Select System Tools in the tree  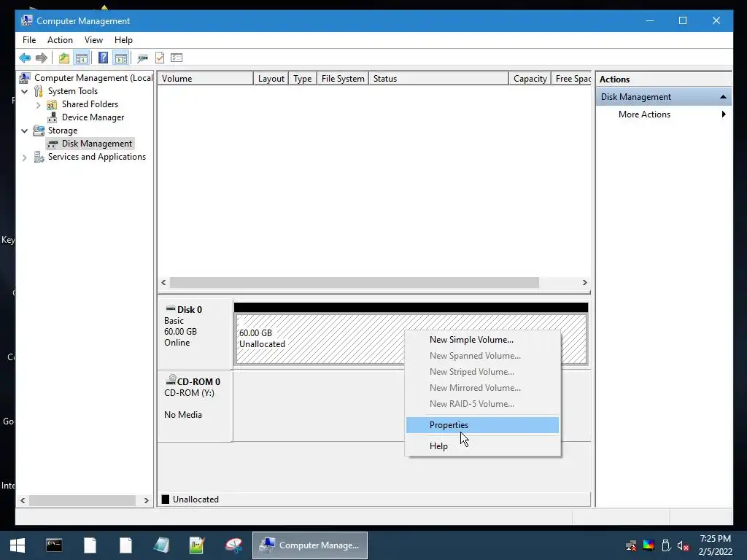(72, 91)
